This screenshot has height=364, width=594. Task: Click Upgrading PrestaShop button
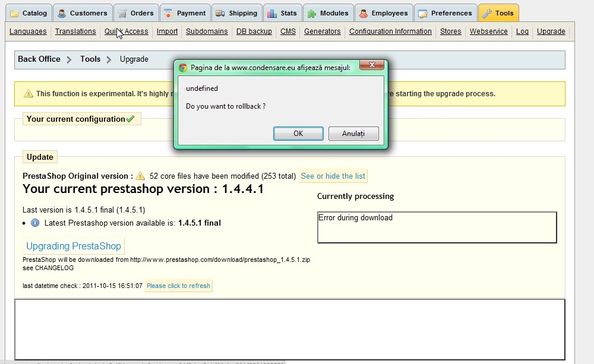(74, 246)
